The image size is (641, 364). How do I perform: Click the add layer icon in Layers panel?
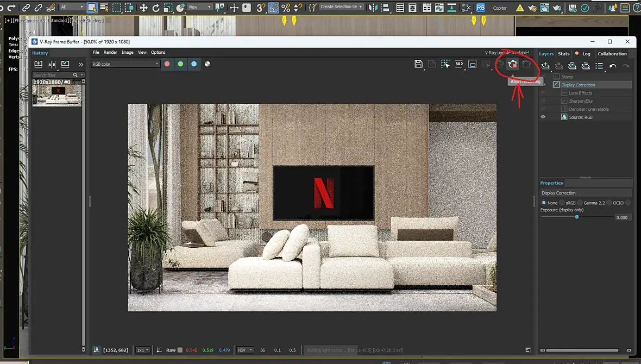(545, 66)
